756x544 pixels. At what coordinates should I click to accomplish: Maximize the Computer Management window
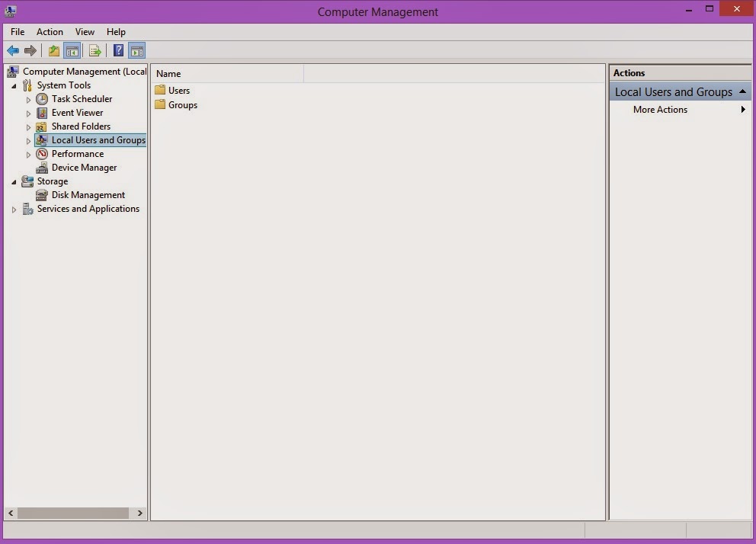[x=710, y=8]
